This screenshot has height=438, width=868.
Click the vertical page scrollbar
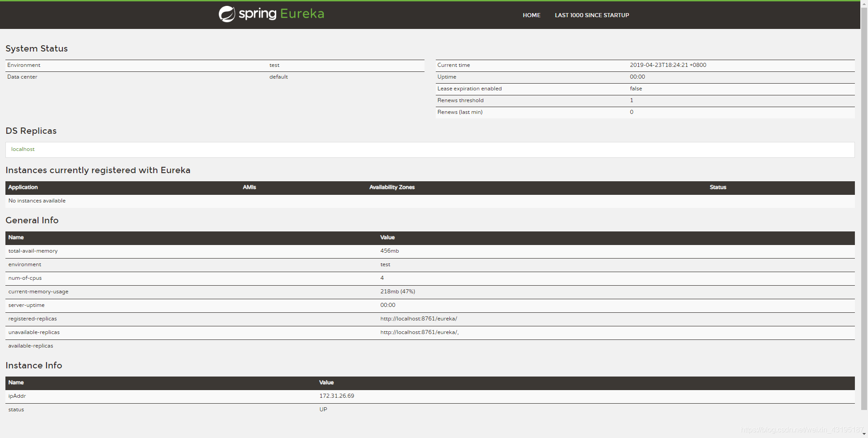864,208
